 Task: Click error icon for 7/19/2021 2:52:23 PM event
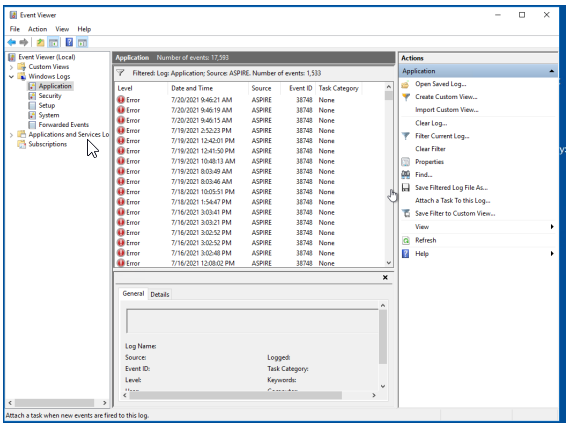point(121,130)
